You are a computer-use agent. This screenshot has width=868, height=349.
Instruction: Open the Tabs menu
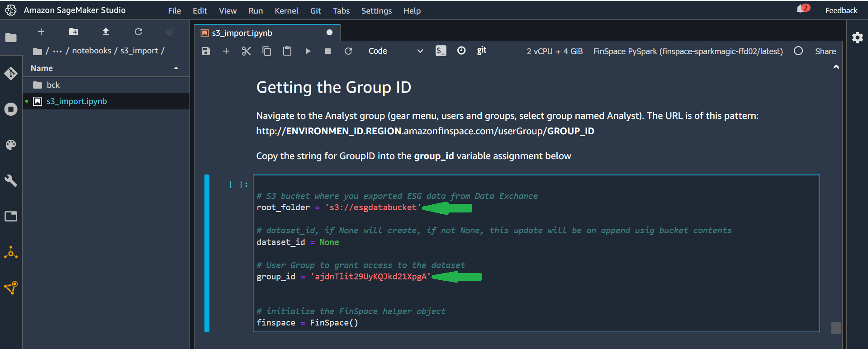click(x=342, y=10)
